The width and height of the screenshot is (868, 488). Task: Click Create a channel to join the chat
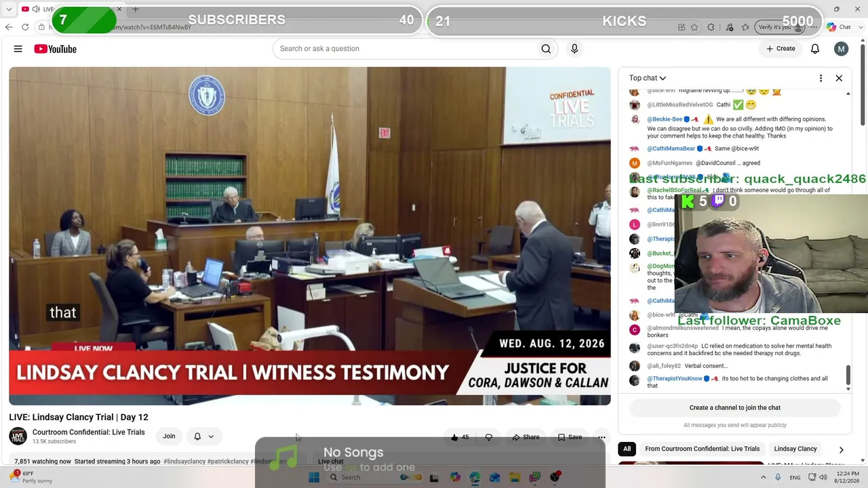pyautogui.click(x=735, y=408)
